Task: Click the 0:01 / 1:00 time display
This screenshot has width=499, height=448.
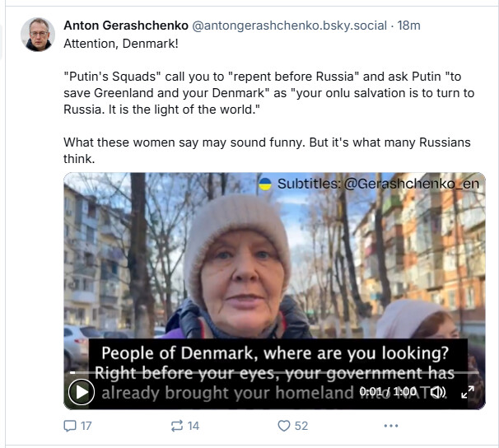Action: click(x=388, y=391)
